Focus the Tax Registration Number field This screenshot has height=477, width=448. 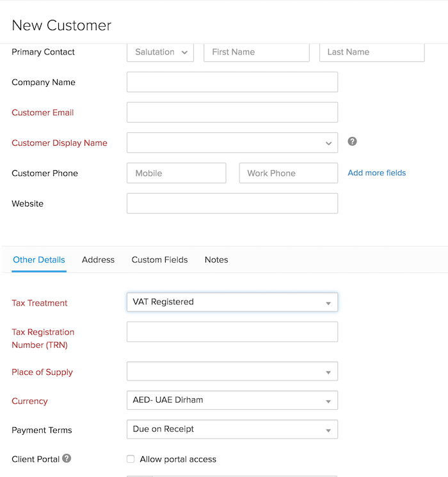[232, 332]
